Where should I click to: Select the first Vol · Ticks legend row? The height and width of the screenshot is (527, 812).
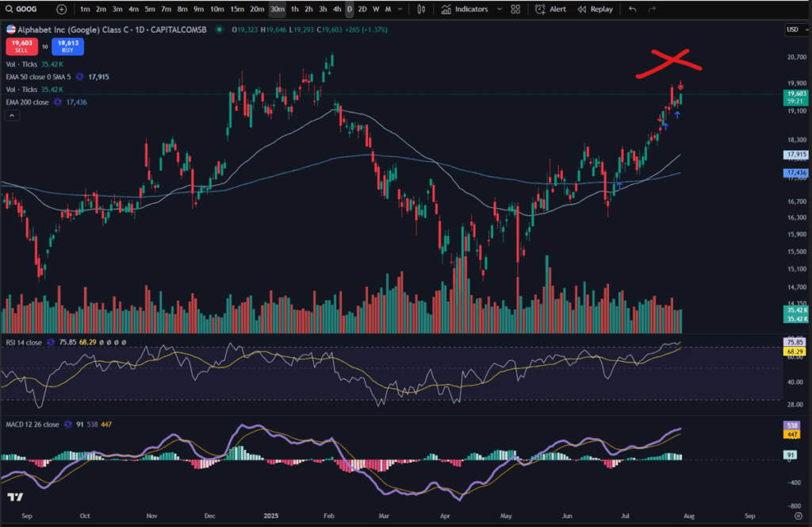tap(34, 64)
